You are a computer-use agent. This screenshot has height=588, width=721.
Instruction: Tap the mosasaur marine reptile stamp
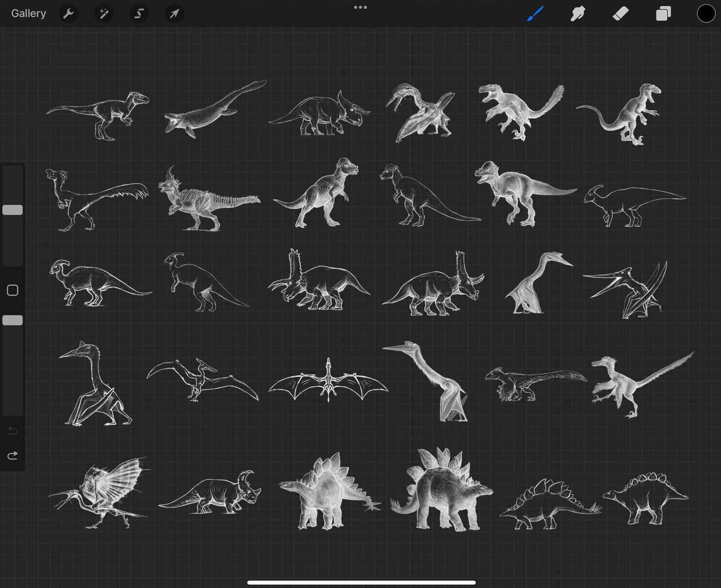[216, 109]
